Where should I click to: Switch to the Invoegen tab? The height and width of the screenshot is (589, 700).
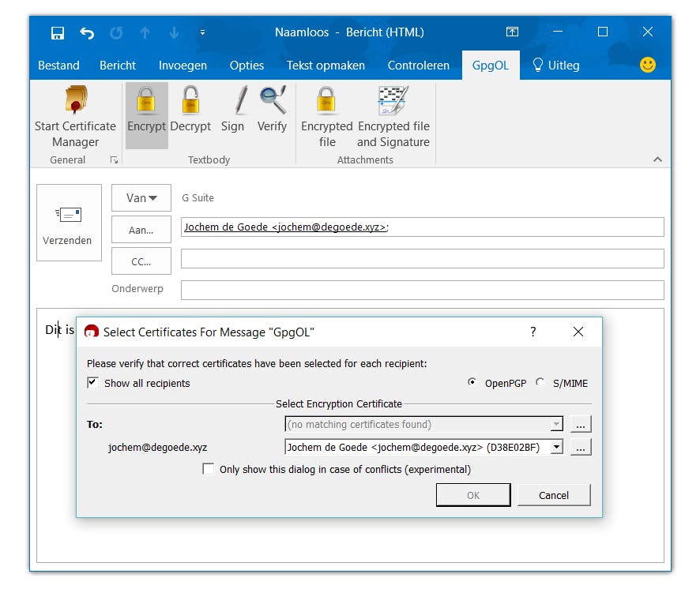click(x=183, y=66)
